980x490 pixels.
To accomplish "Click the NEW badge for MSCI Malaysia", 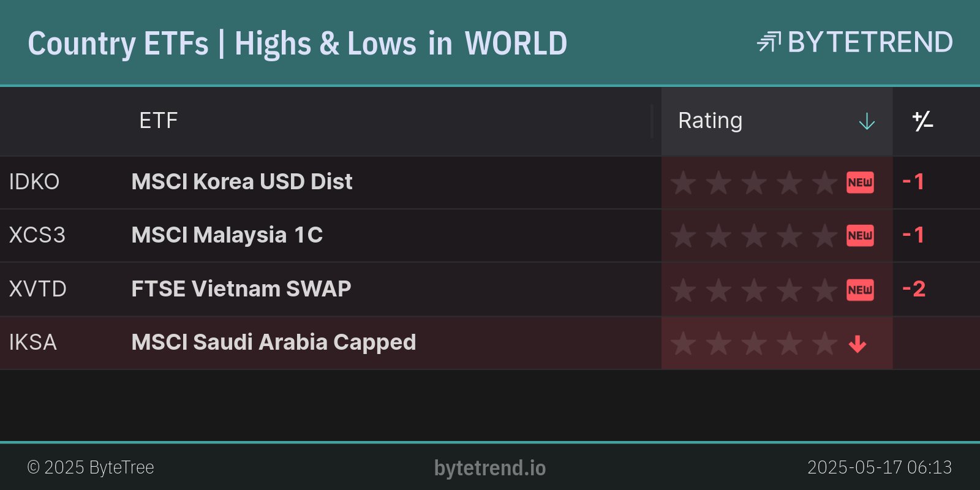I will click(860, 236).
